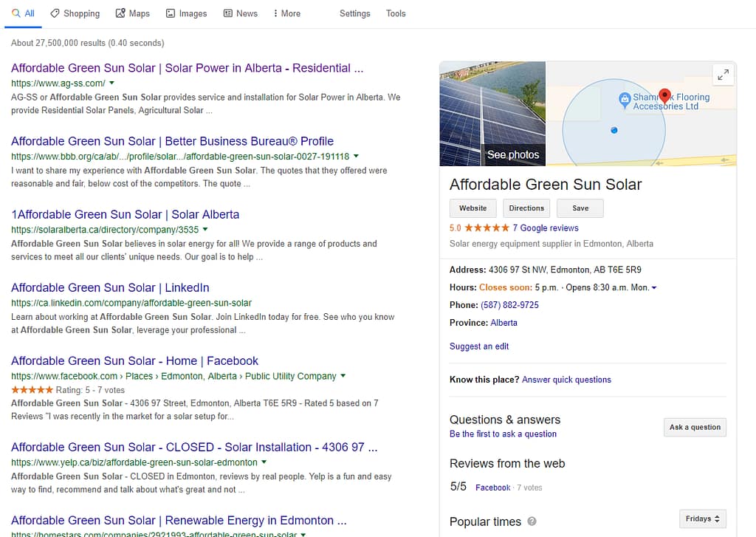Viewport: 756px width, 537px height.
Task: Click the Popular times help question icon
Action: [x=532, y=521]
